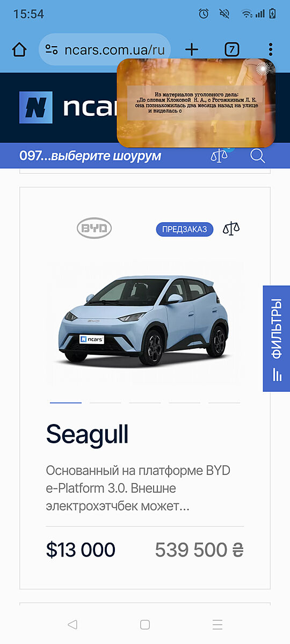290x644 pixels.
Task: Expand the ФИЛЬТРЫ side panel
Action: point(277,338)
